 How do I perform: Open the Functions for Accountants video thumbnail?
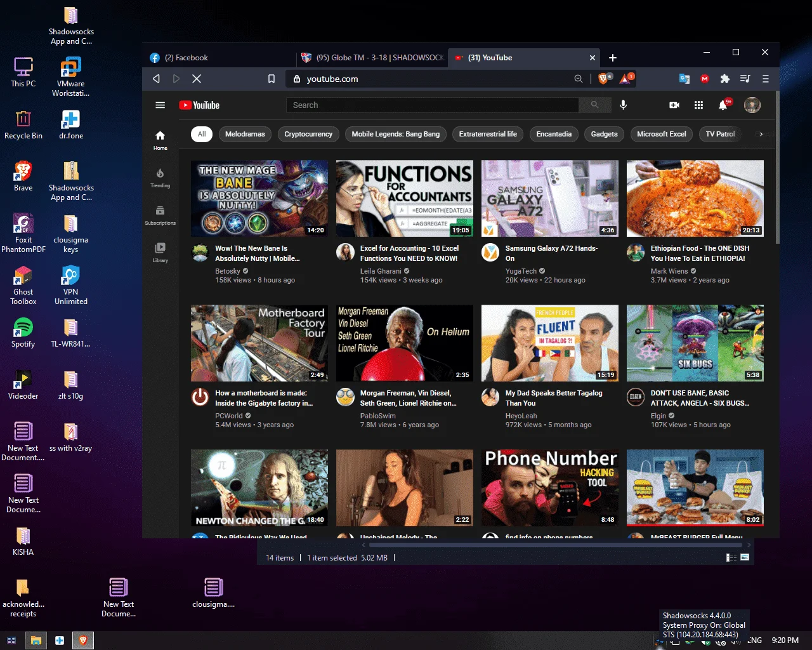(x=405, y=199)
